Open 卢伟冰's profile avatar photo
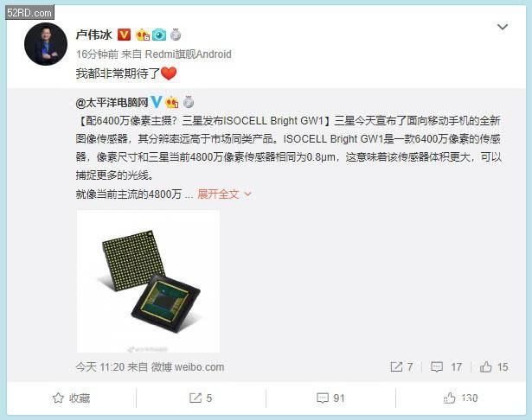Viewport: 532px width, 420px height. point(46,44)
